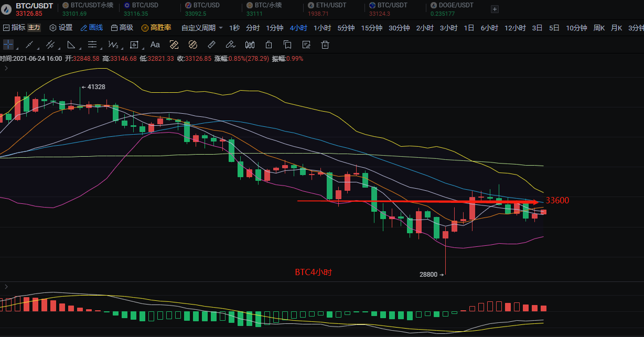Image resolution: width=644 pixels, height=337 pixels.
Task: Open the 设置 settings button
Action: (x=61, y=28)
